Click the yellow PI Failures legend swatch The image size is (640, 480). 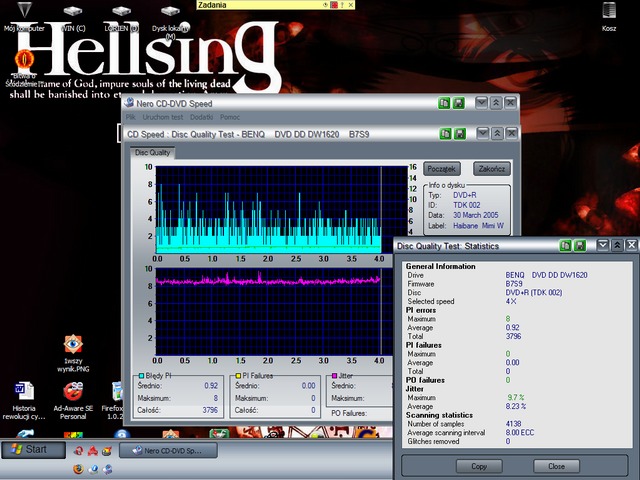point(238,376)
